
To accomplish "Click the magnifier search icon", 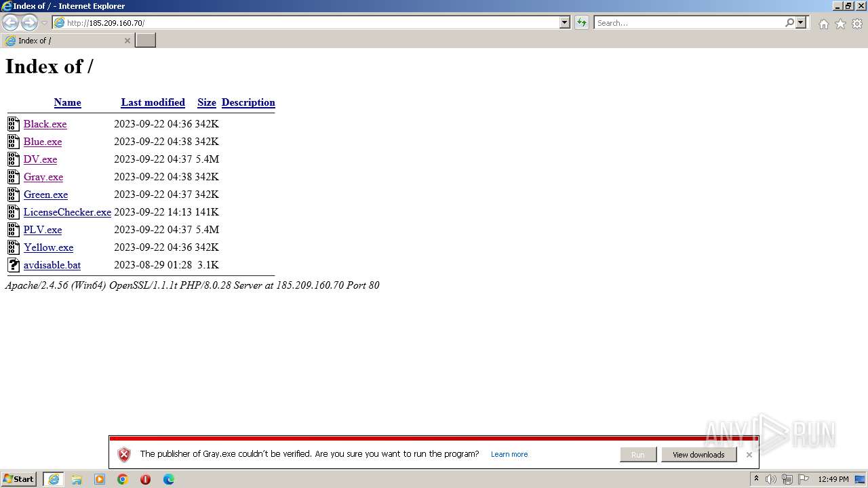I will pos(789,22).
